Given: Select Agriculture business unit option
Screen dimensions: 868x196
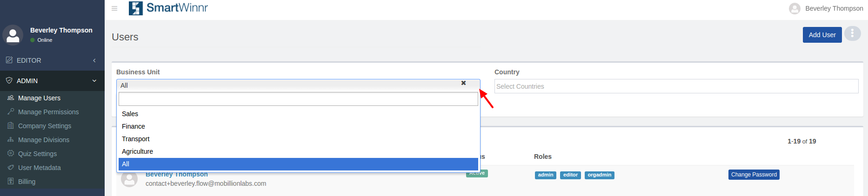Looking at the screenshot, I should point(138,151).
